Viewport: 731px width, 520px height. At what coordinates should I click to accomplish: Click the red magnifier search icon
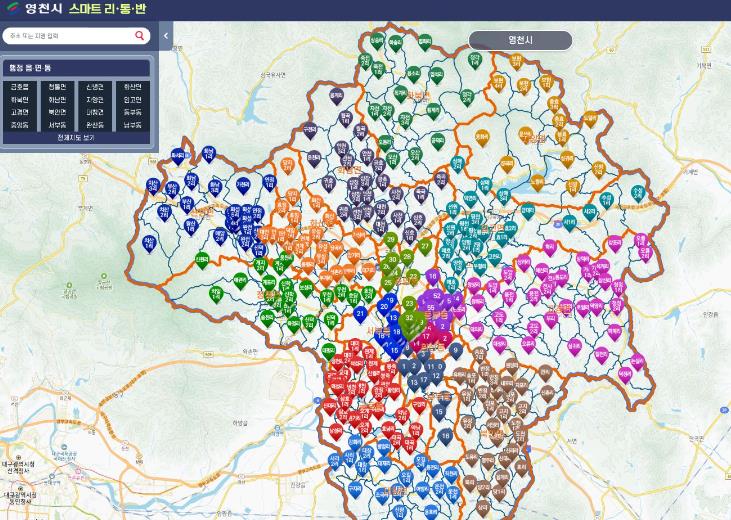(x=140, y=36)
